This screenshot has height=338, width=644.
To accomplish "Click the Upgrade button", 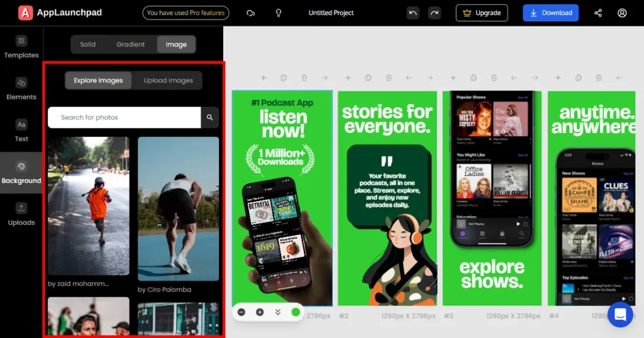I will click(482, 13).
